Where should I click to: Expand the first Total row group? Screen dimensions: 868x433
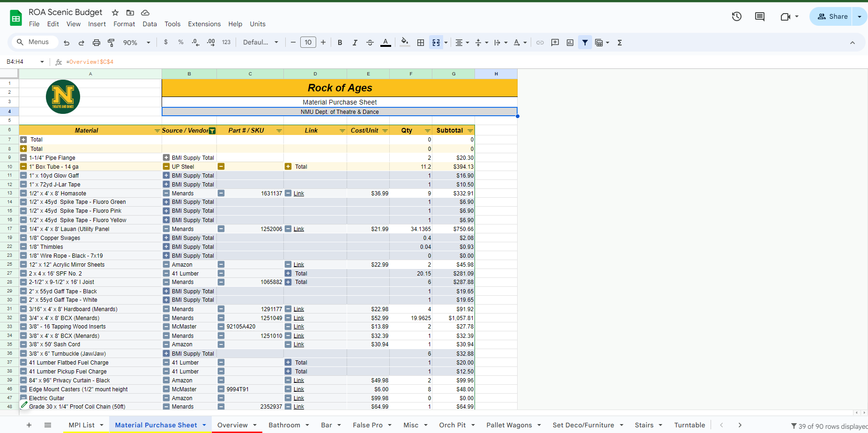coord(23,140)
